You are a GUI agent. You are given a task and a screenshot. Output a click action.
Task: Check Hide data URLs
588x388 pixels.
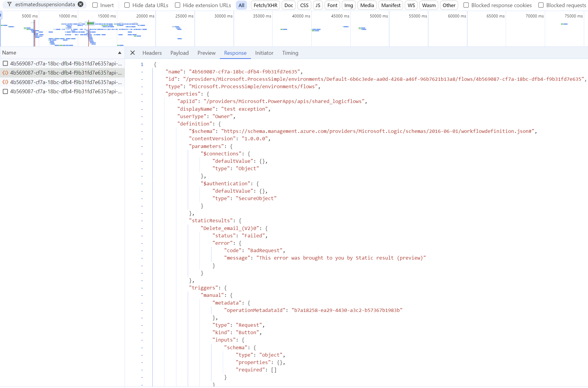pos(127,5)
